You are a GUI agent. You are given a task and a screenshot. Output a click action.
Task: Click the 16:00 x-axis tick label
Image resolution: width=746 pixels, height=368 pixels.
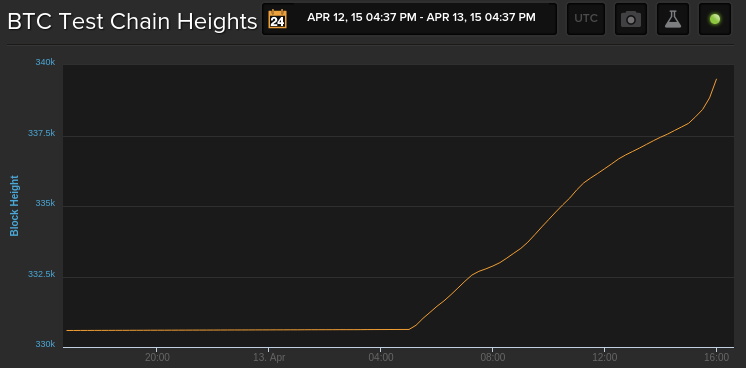point(716,358)
